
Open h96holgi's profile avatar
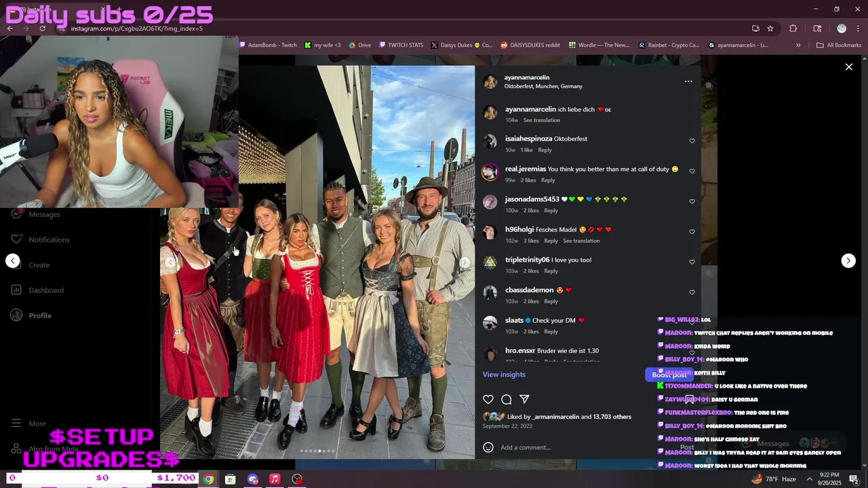490,232
